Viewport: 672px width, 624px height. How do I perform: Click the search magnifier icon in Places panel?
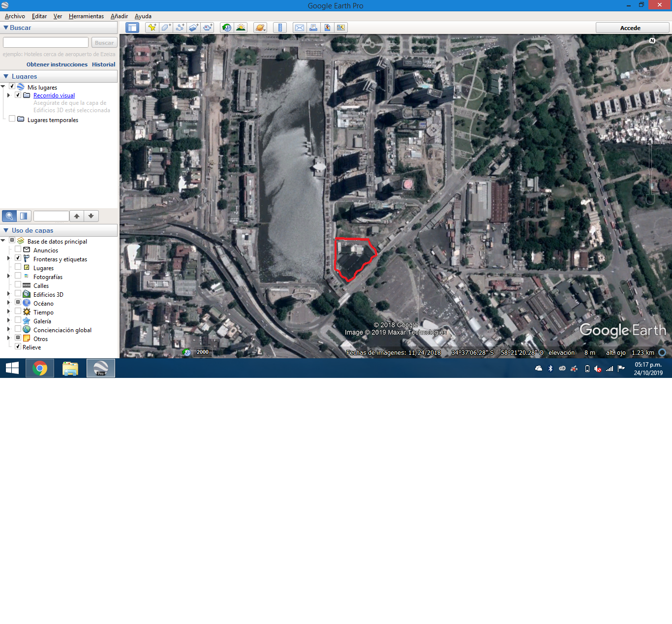(x=9, y=216)
